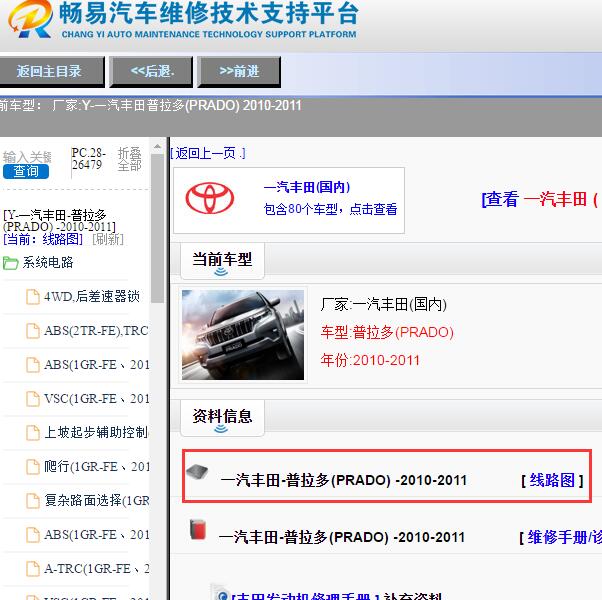Click the document icon beside 4WD,后差速器锁
Screen dimensions: 602x600
(33, 297)
